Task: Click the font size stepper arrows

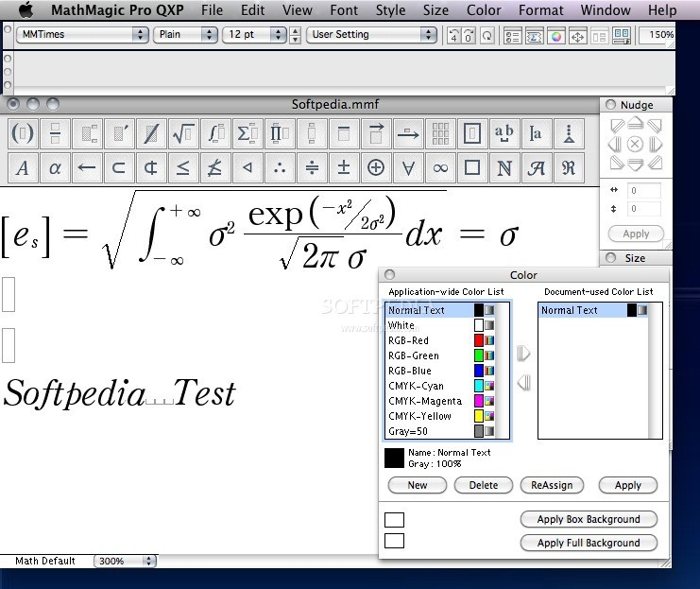Action: point(295,34)
